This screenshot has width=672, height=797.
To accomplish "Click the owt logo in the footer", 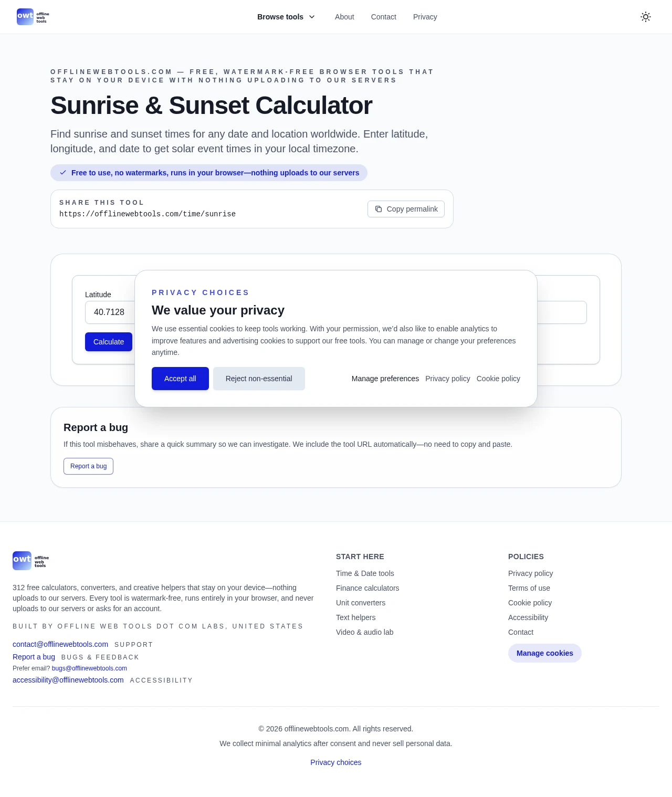I will (x=30, y=561).
